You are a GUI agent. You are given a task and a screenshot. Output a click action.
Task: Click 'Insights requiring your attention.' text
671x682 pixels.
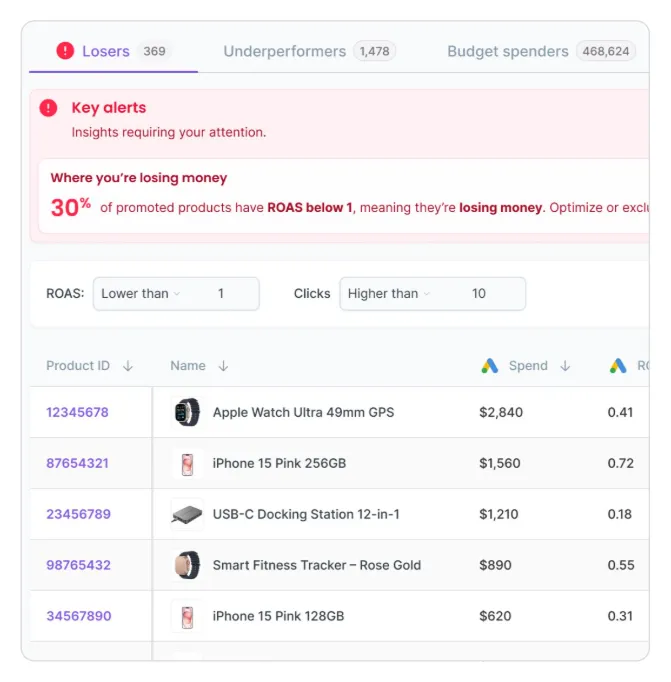tap(169, 132)
